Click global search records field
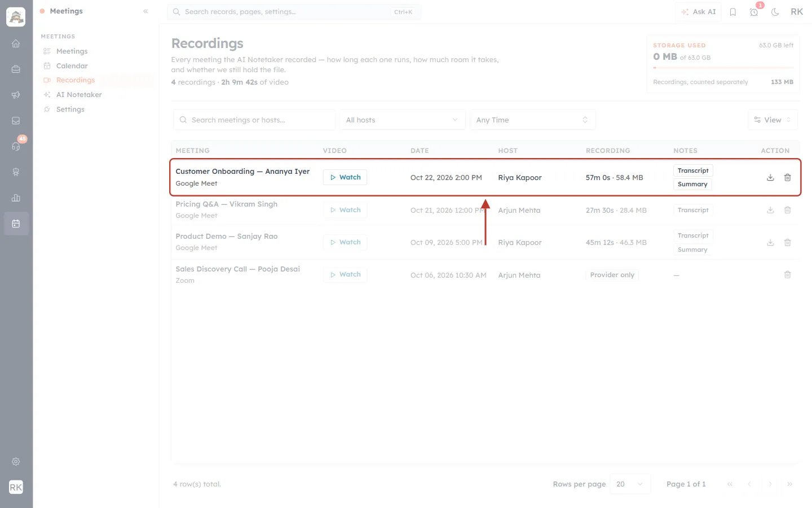This screenshot has height=508, width=812. pyautogui.click(x=294, y=12)
